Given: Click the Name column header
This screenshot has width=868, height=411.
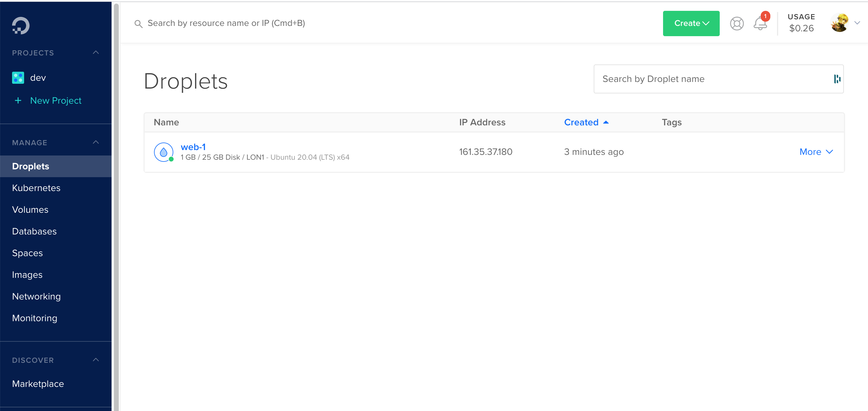Looking at the screenshot, I should pyautogui.click(x=166, y=122).
